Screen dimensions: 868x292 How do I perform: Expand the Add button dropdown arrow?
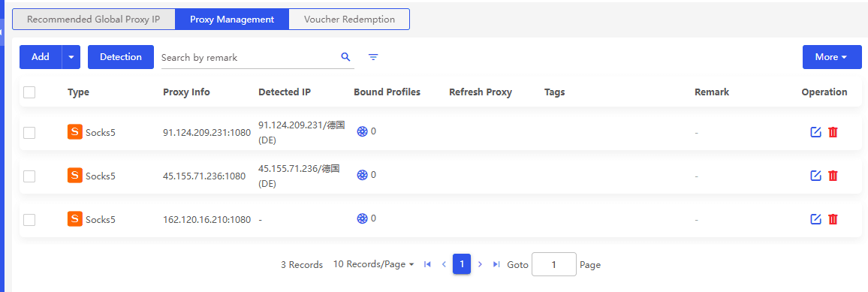tap(71, 57)
